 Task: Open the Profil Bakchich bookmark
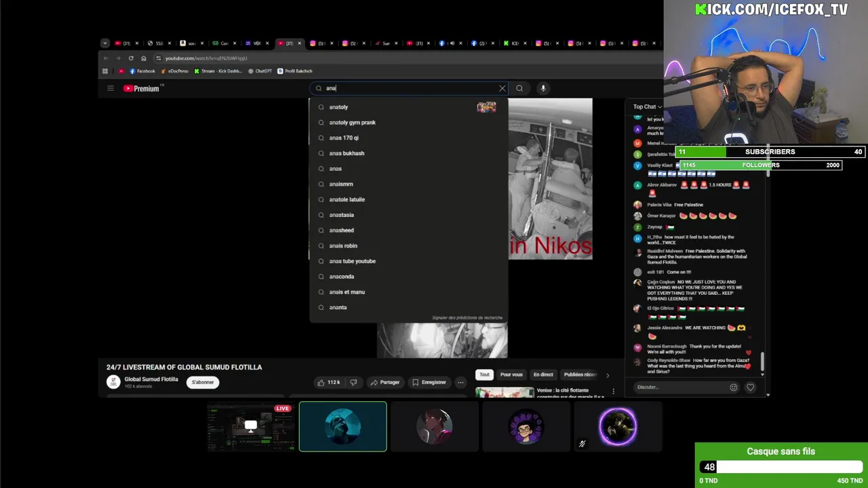pos(295,71)
